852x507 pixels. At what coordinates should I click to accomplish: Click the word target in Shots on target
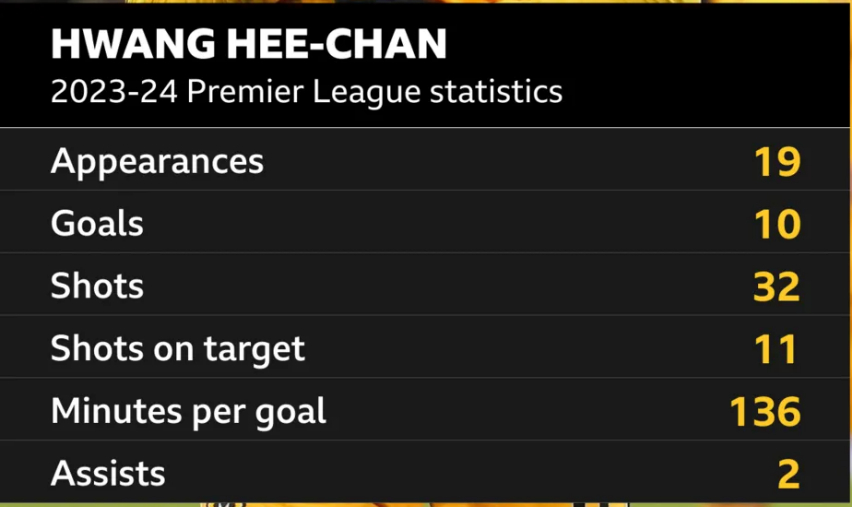[x=254, y=350]
